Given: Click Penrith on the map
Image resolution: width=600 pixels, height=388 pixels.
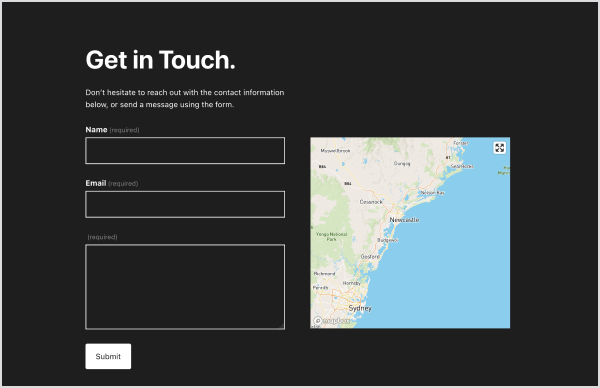Looking at the screenshot, I should pos(320,287).
